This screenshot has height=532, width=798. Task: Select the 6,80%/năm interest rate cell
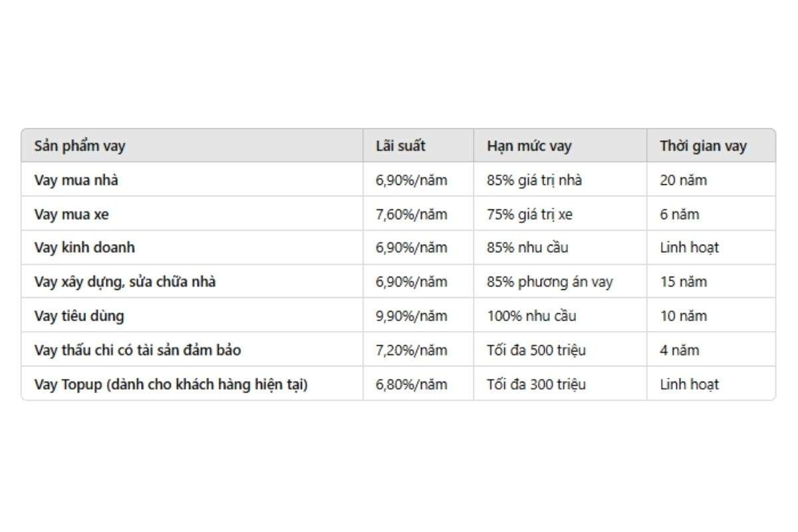click(x=411, y=384)
